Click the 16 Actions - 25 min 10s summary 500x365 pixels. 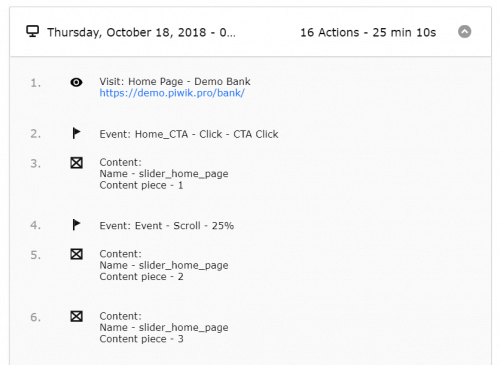tap(368, 32)
